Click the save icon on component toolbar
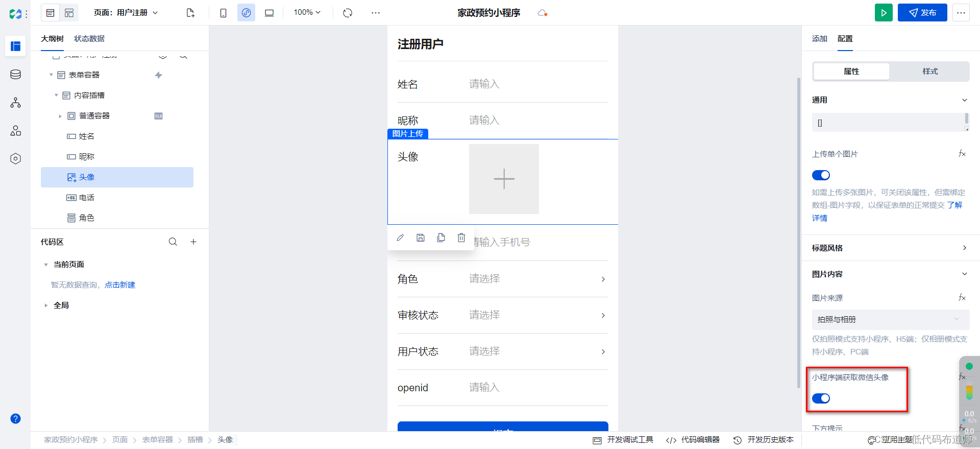Screen dimensions: 980x449 click(421, 238)
